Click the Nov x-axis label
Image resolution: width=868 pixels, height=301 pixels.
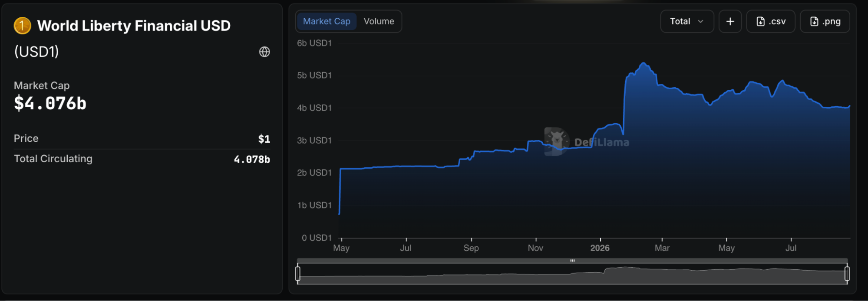pos(535,248)
